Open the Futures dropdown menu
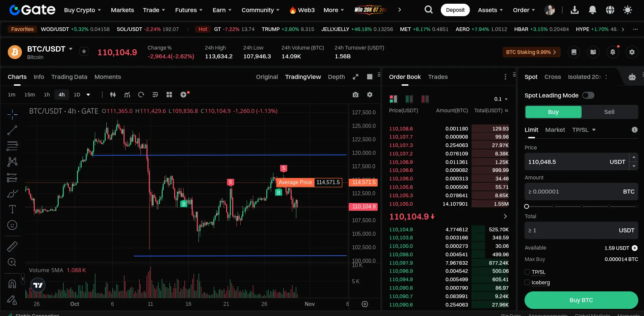This screenshot has width=644, height=316. click(x=189, y=10)
